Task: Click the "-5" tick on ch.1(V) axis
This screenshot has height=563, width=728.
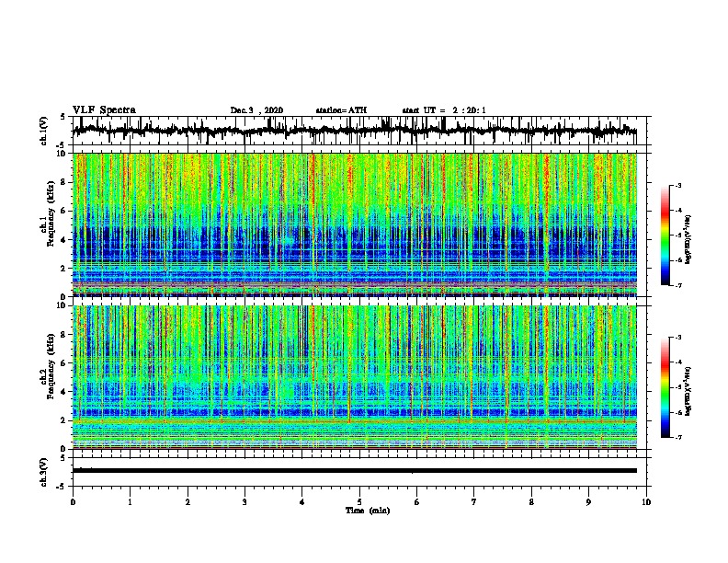Action: point(62,145)
